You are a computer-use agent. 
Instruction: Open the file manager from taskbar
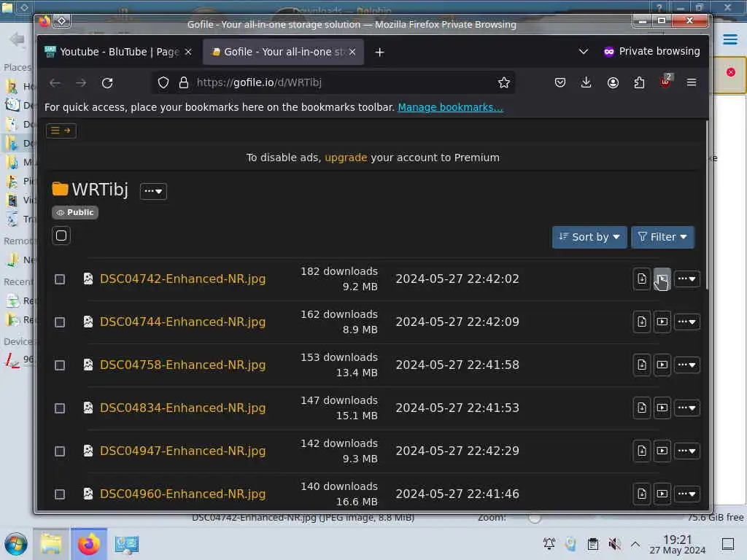(x=51, y=544)
